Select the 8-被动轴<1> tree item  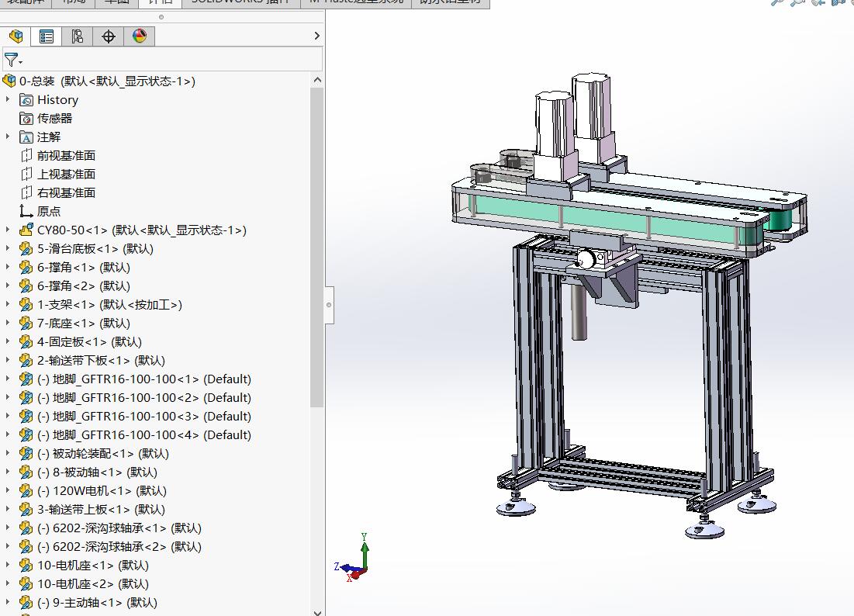(x=97, y=472)
